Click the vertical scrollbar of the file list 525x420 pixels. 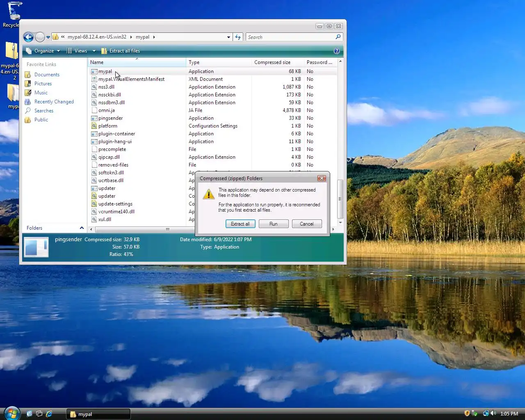click(340, 199)
